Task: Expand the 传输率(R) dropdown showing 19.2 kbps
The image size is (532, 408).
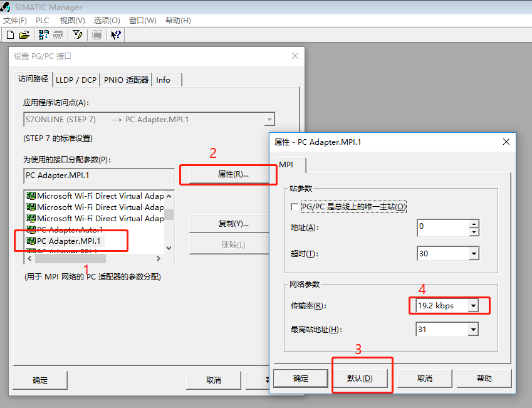Action: (473, 306)
